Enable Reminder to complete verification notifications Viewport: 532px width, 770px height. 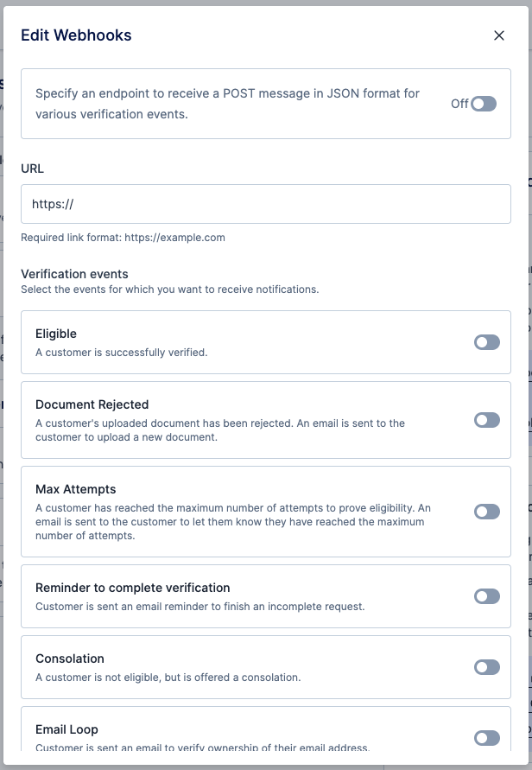pyautogui.click(x=484, y=595)
